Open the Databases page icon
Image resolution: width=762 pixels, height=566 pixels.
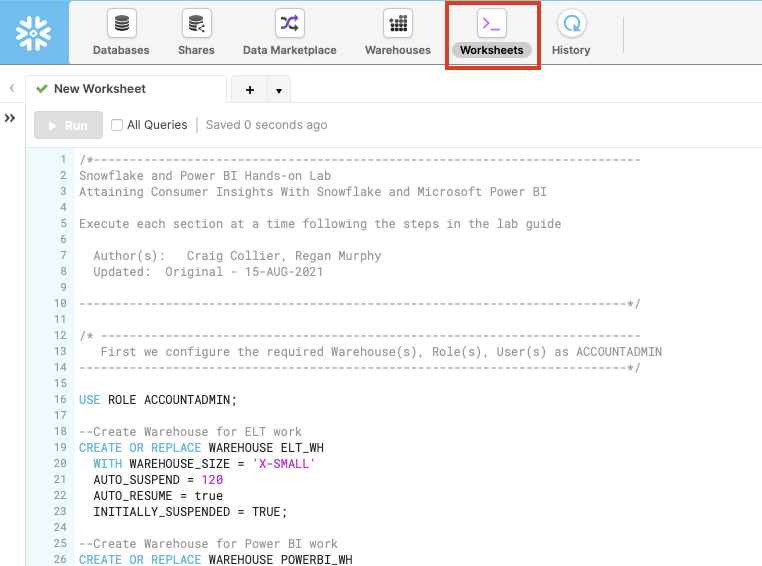pyautogui.click(x=121, y=24)
